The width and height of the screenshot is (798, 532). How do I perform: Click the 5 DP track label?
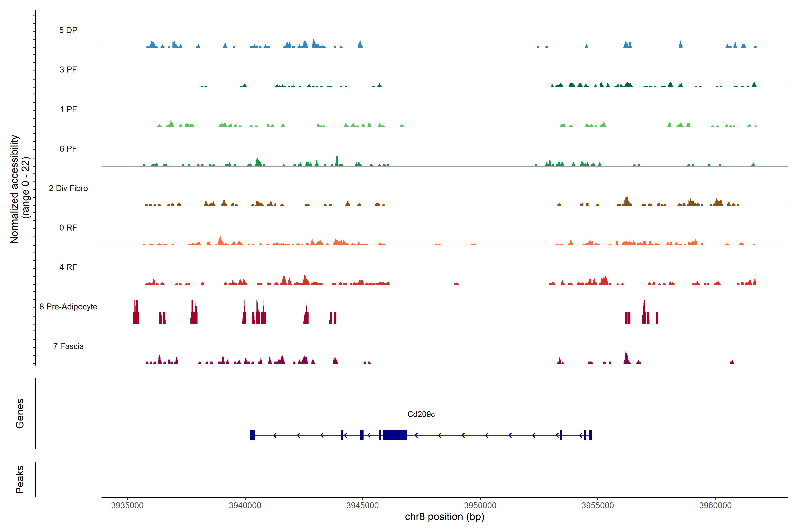(68, 30)
